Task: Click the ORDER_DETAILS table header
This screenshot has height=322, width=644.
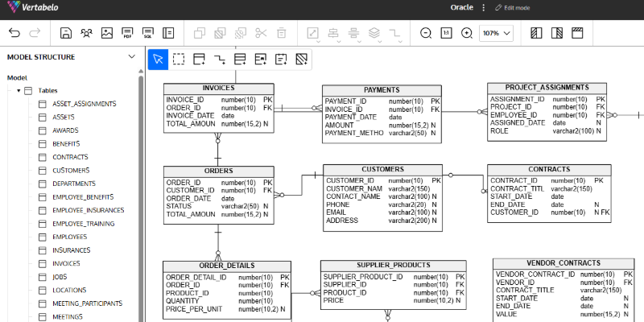Action: pos(227,266)
